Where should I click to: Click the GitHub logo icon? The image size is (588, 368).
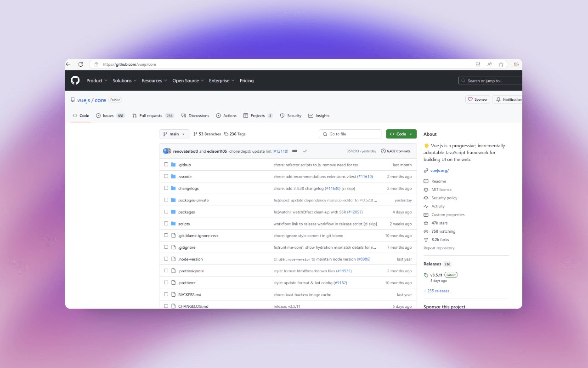coord(75,80)
